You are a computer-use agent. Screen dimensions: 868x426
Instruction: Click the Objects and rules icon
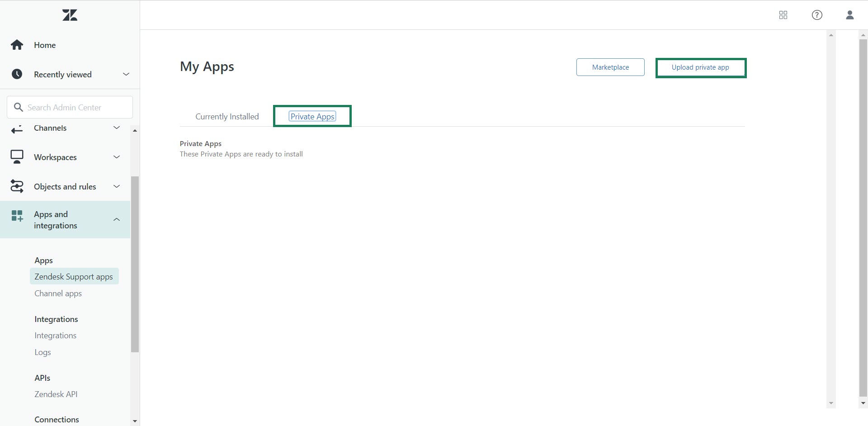point(17,186)
